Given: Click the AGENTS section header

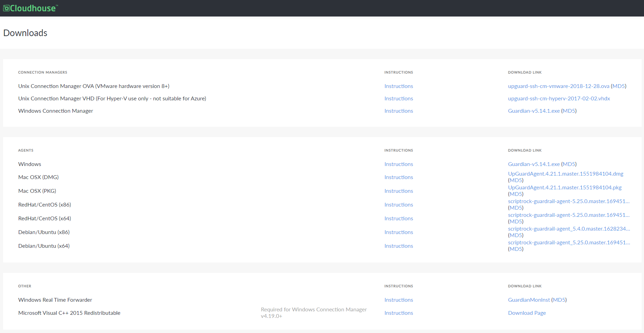Looking at the screenshot, I should [x=26, y=151].
